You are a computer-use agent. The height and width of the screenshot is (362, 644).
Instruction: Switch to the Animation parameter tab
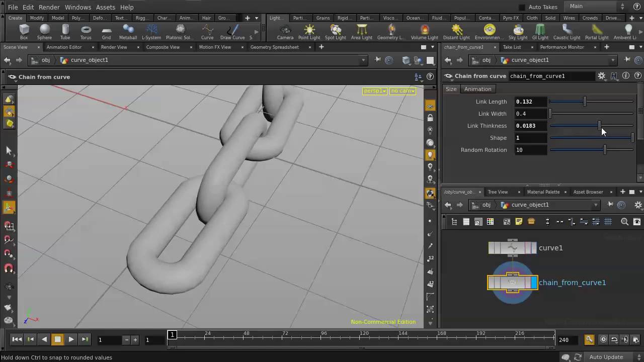(477, 89)
